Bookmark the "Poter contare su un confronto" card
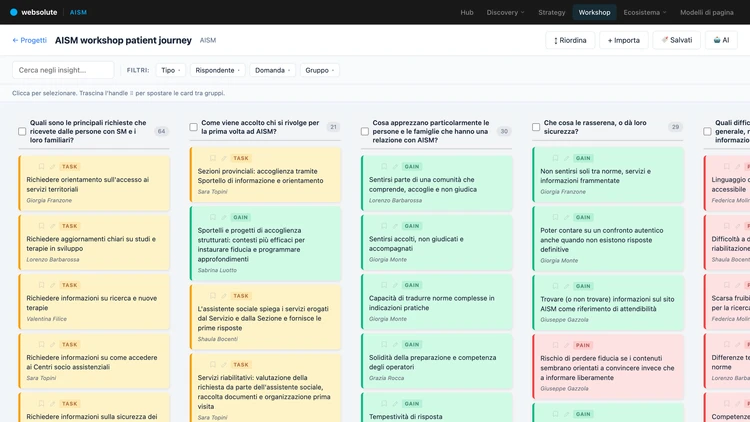750x422 pixels. [x=555, y=217]
